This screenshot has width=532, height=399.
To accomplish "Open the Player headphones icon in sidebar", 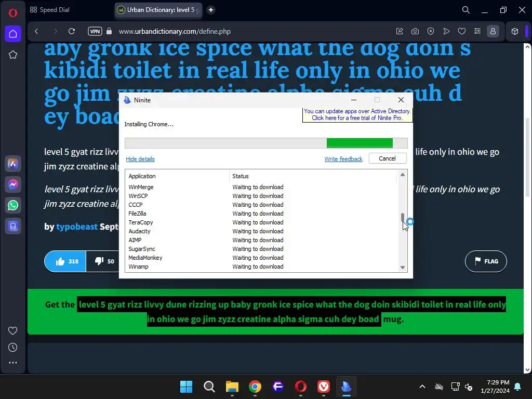I will point(13,226).
